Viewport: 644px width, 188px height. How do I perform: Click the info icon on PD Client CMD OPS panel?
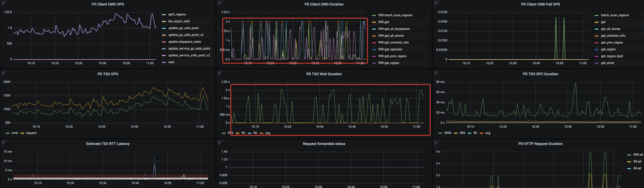(x=3, y=3)
